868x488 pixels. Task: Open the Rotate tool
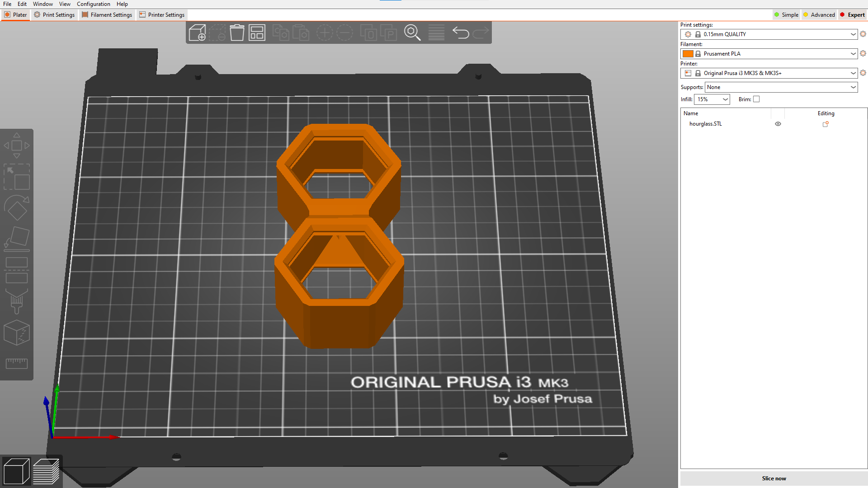coord(17,208)
